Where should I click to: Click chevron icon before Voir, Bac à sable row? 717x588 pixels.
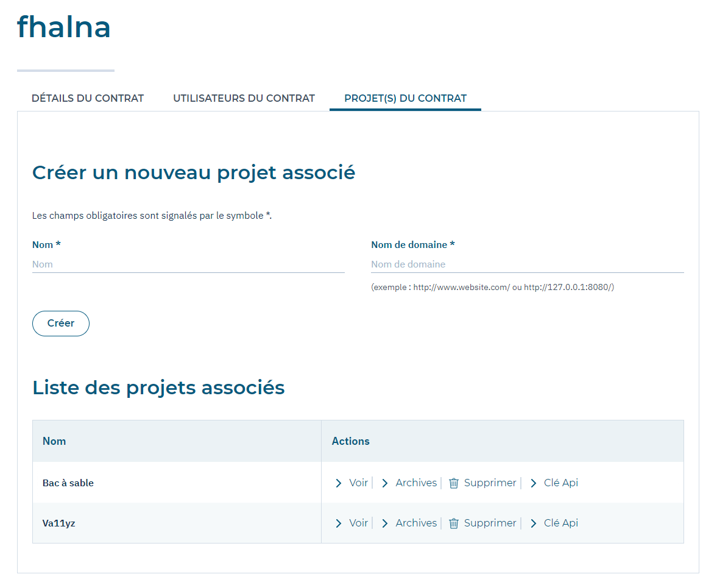[338, 483]
